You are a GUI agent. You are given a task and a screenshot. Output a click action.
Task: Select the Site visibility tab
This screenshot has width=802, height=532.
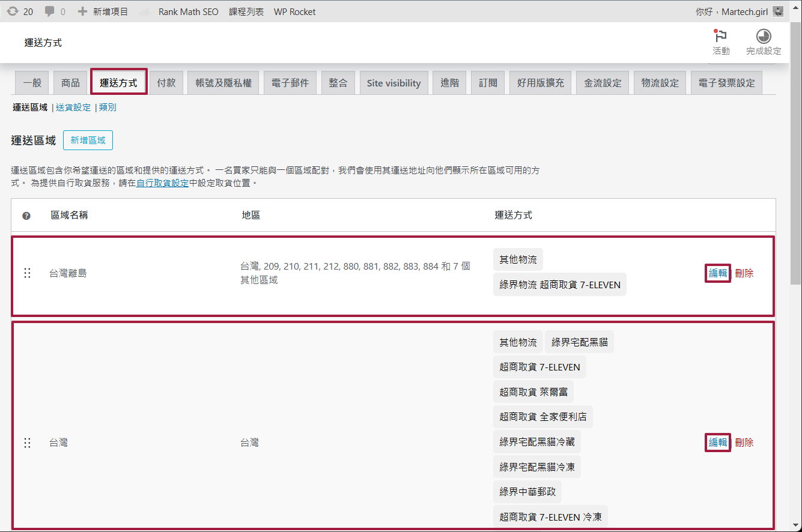[393, 82]
